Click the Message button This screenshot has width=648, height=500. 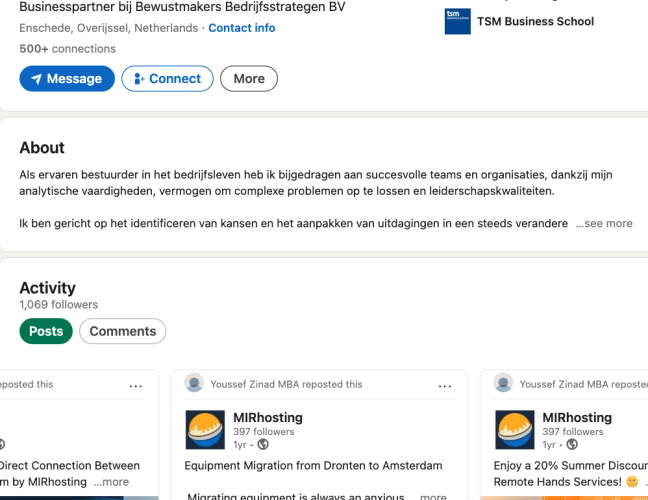click(67, 79)
